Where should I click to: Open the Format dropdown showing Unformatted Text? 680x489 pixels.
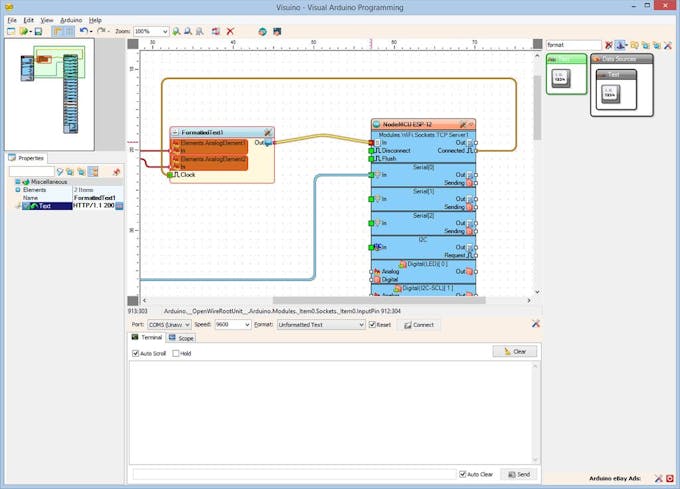click(x=360, y=325)
